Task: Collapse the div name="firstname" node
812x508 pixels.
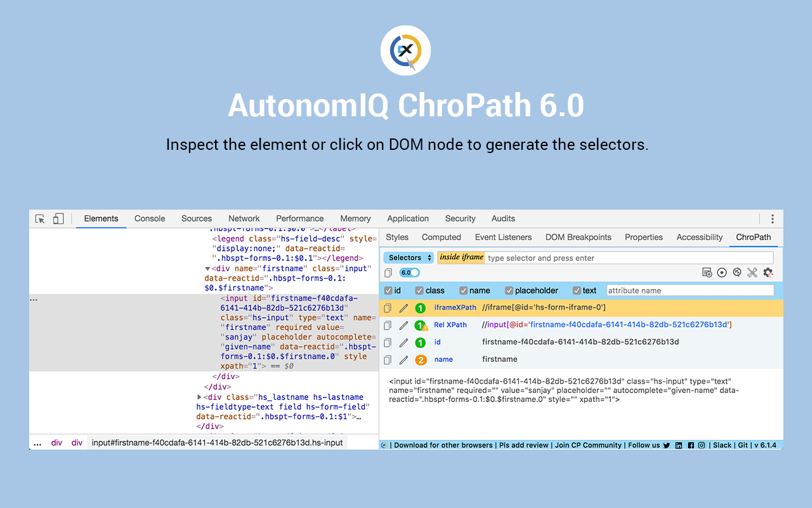Action: [x=207, y=269]
